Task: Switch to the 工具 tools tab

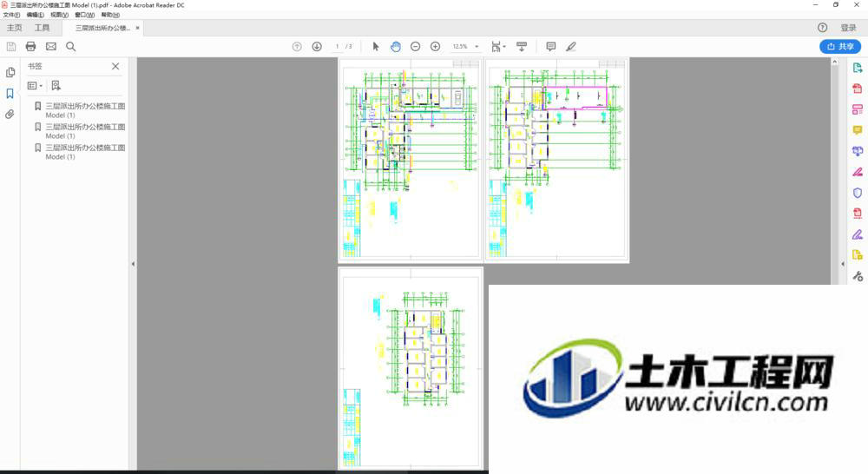Action: click(42, 28)
